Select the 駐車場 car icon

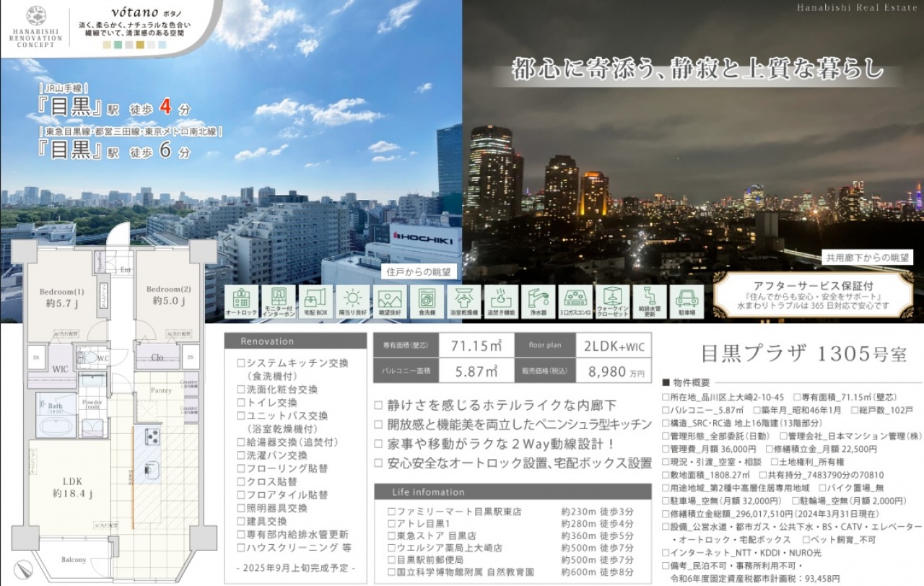687,302
